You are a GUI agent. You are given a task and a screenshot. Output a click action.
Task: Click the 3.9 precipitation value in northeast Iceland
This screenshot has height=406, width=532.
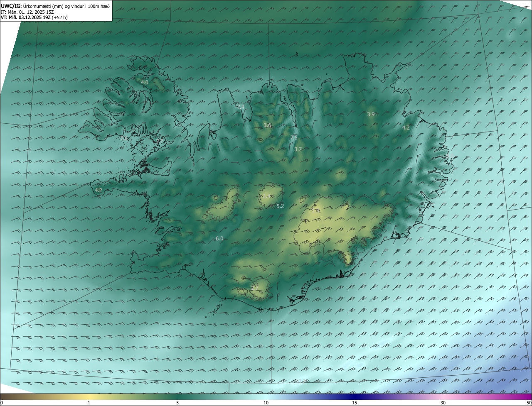point(371,115)
